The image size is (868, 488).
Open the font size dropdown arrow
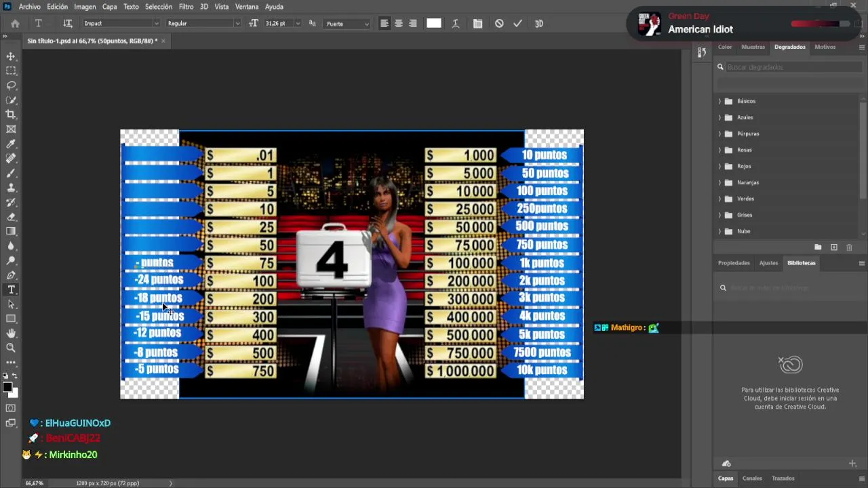coord(298,23)
